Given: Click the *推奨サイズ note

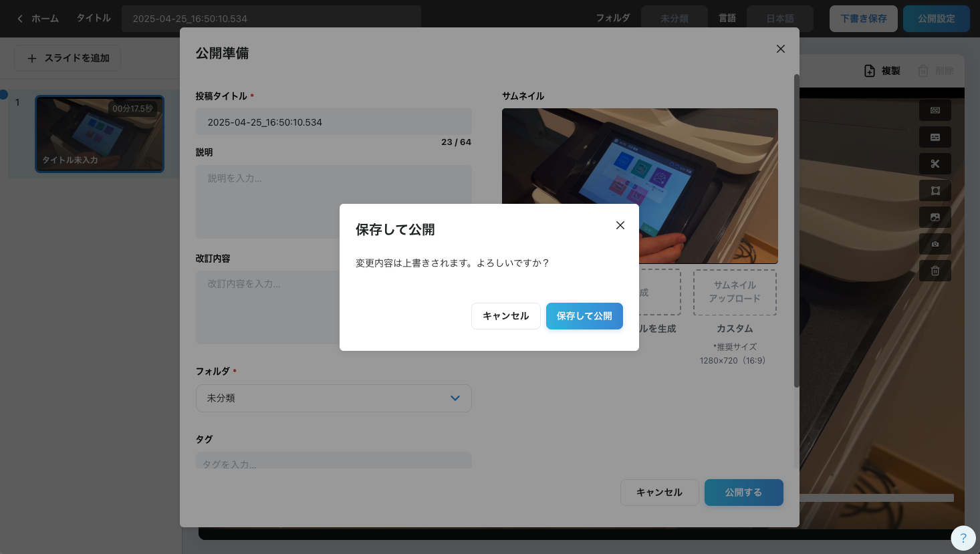Looking at the screenshot, I should (x=735, y=347).
